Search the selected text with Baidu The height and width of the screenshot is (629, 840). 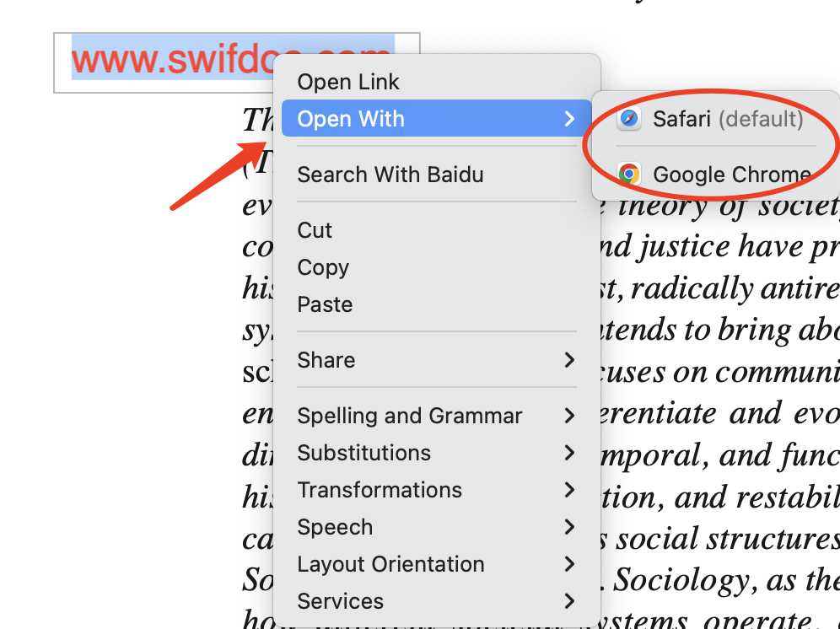pyautogui.click(x=389, y=175)
